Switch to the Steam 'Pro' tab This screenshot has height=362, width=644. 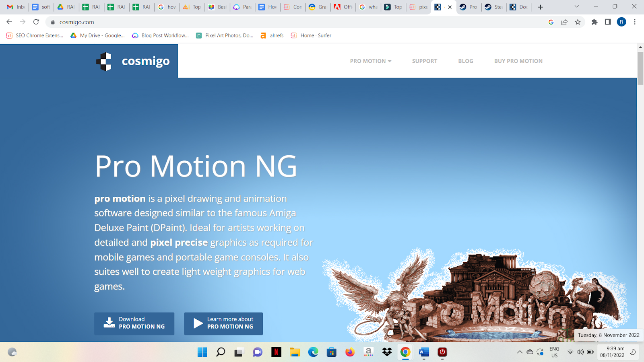pyautogui.click(x=468, y=7)
